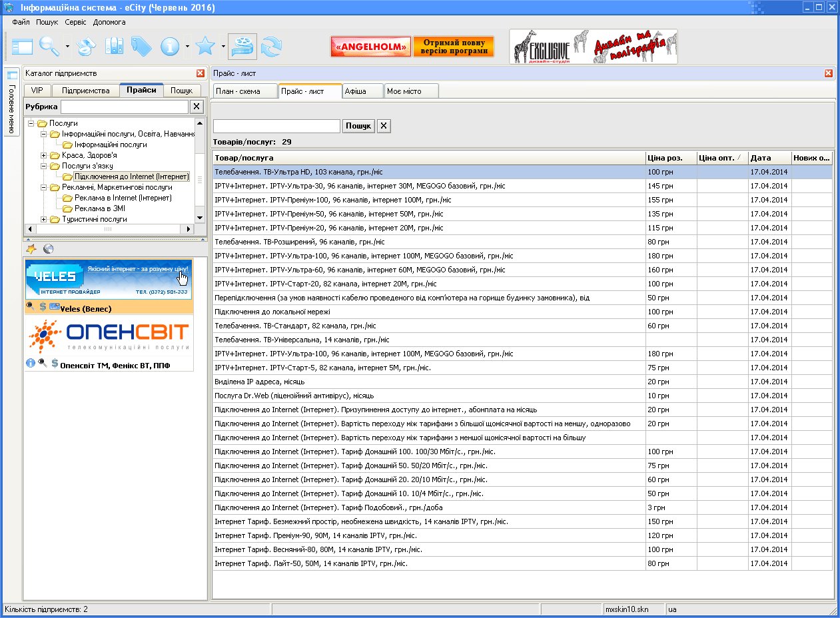Open Головне меню vertical side tab

(x=12, y=102)
